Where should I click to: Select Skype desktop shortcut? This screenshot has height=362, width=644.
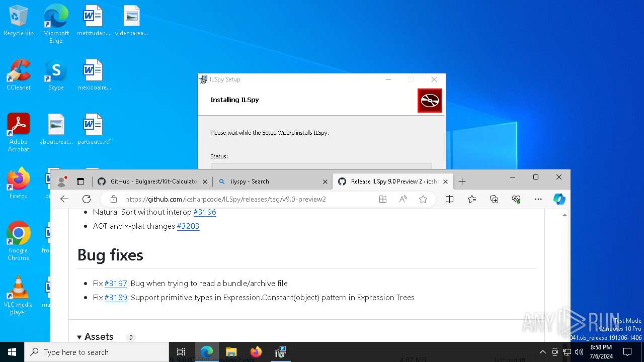coord(56,75)
